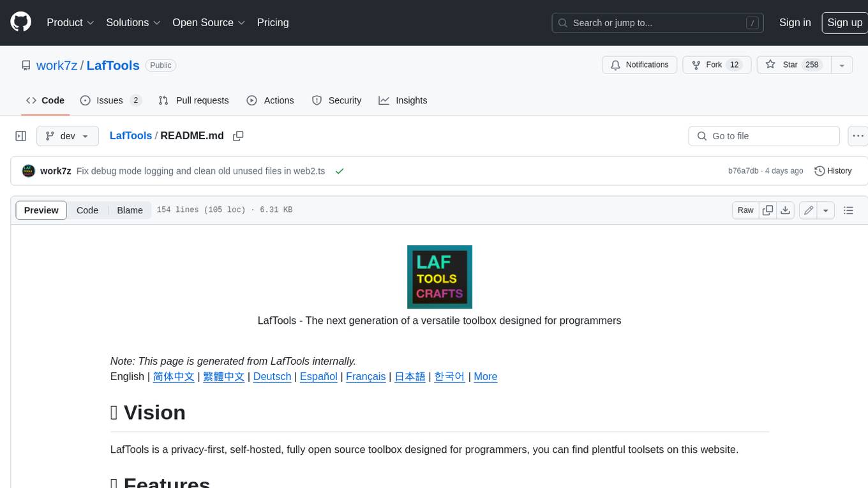Click the Sign up button

844,22
